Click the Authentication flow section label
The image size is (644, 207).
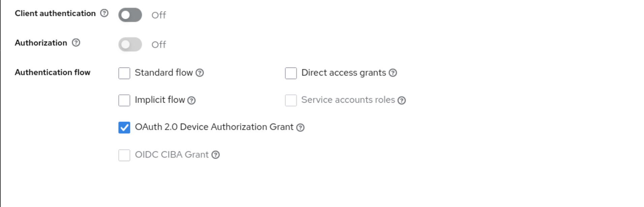click(52, 72)
